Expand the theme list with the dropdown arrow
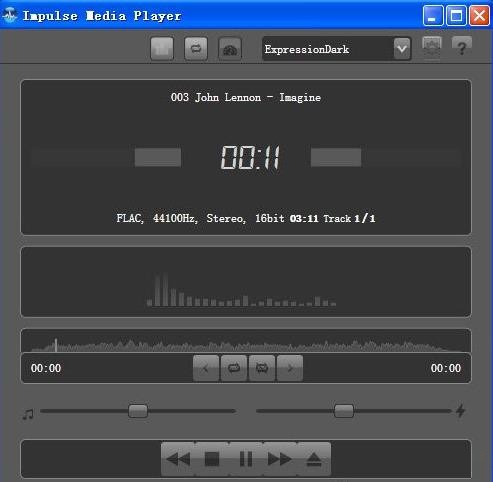493x482 pixels. [x=402, y=49]
